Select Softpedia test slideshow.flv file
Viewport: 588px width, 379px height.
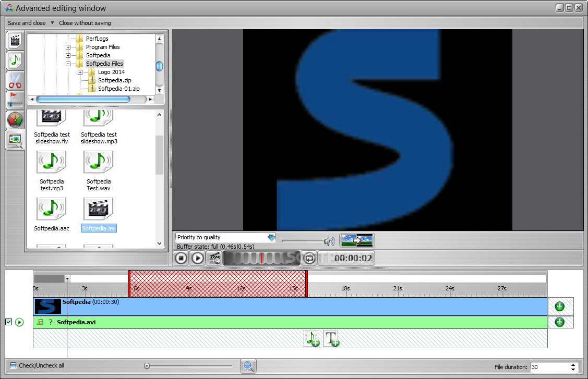[52, 128]
